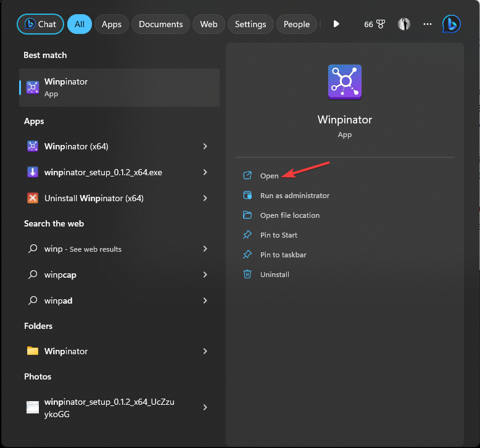Switch to the Web filter tab
The width and height of the screenshot is (480, 448).
(x=209, y=24)
